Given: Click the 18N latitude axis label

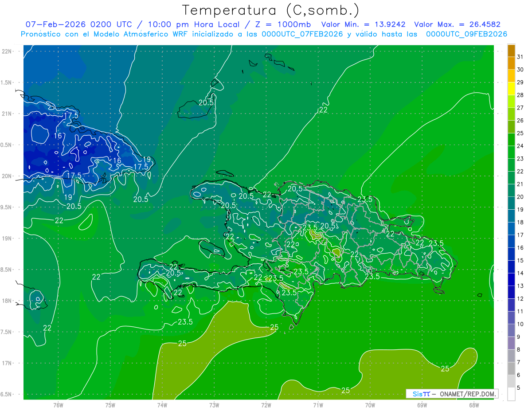Looking at the screenshot, I should click(7, 301).
